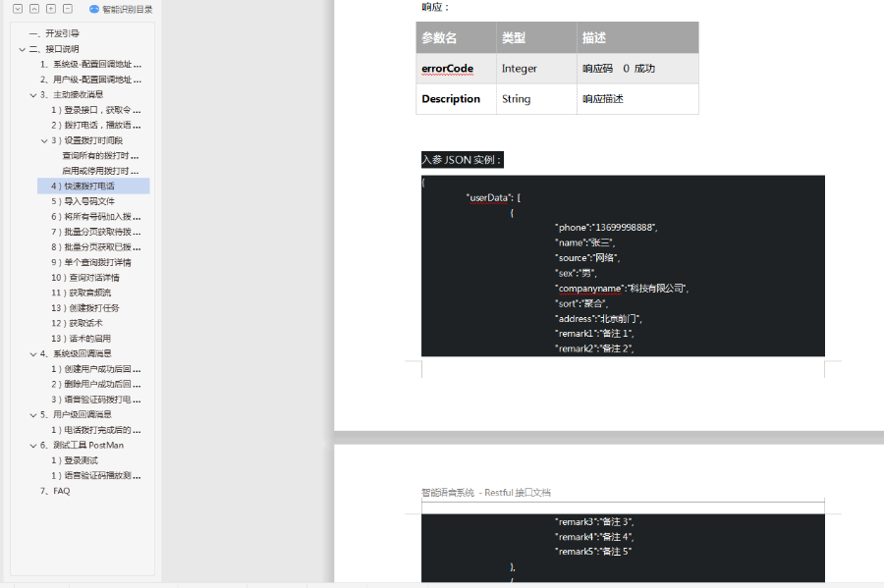The width and height of the screenshot is (884, 588).
Task: Open 1)语音验证码播放测 outline entry
Action: coord(96,475)
